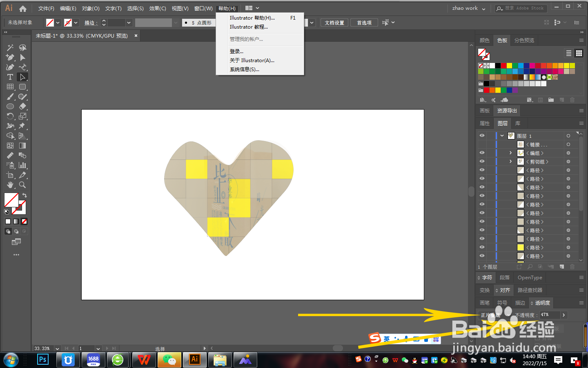588x368 pixels.
Task: Pick the black swatch in top row
Action: [x=498, y=65]
